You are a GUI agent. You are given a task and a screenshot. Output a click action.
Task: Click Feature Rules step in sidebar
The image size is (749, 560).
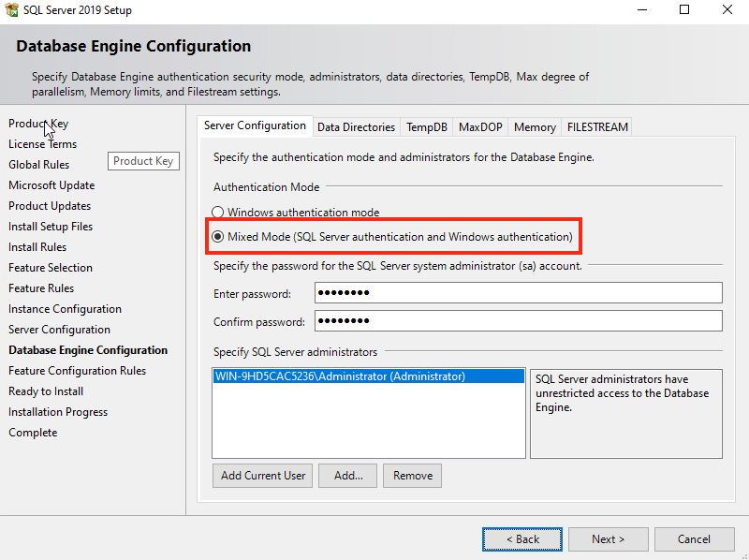(x=41, y=287)
